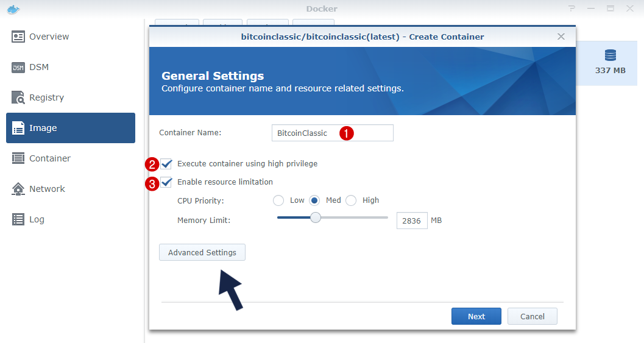Cancel the Create Container dialog
The width and height of the screenshot is (644, 343).
point(533,316)
